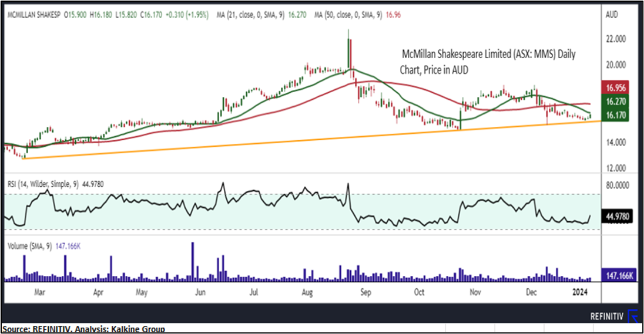644x334 pixels.
Task: Click the Jun label on time axis
Action: [x=200, y=292]
